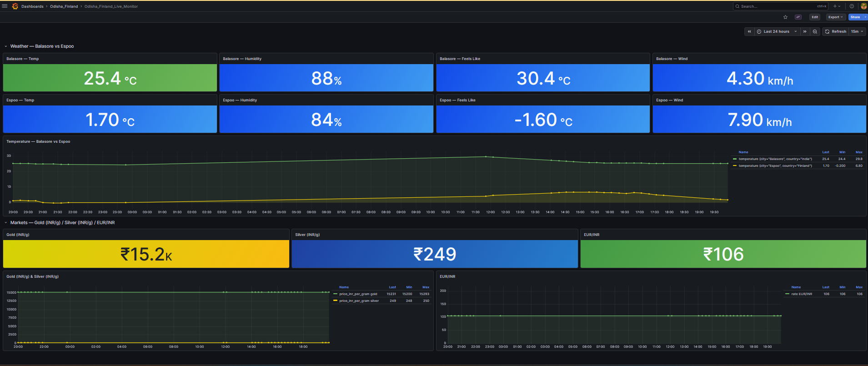Shift time range forward with double-right arrows
Screen dimensions: 868x366
coord(805,32)
